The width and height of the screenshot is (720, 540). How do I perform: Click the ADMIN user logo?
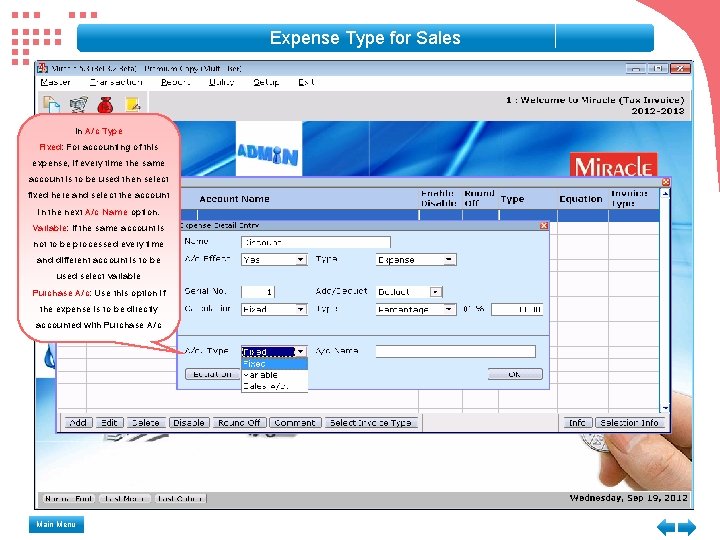tap(269, 149)
